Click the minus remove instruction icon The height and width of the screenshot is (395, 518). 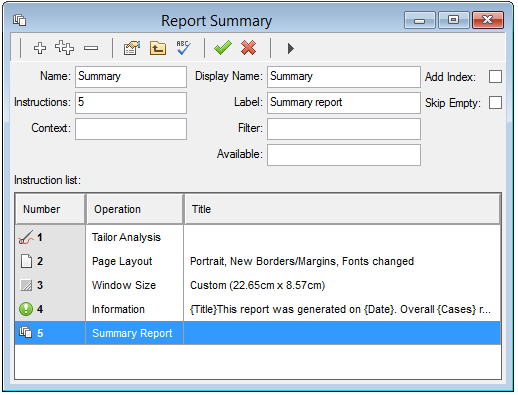point(91,48)
